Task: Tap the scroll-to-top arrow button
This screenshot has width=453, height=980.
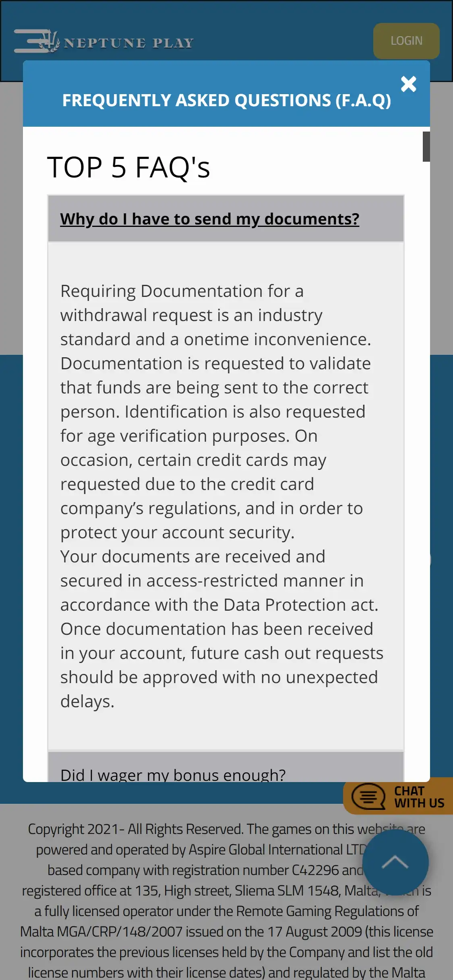Action: pos(395,862)
